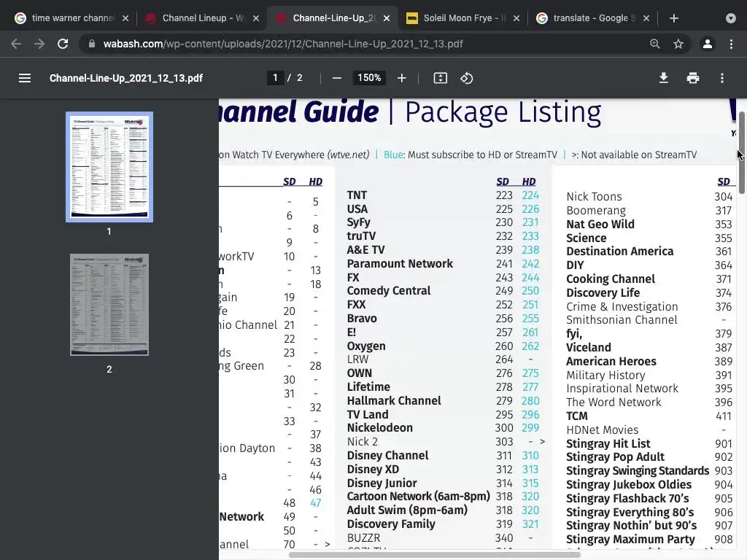
Task: Rotate the PDF counterclockwise
Action: click(466, 78)
